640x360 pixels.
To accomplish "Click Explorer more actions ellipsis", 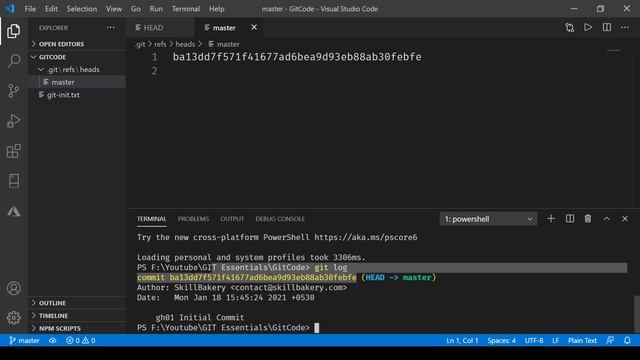I will 111,28.
